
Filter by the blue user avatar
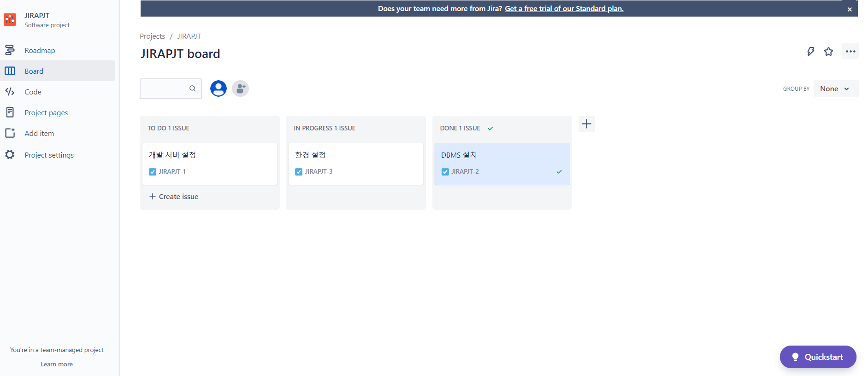coord(218,88)
